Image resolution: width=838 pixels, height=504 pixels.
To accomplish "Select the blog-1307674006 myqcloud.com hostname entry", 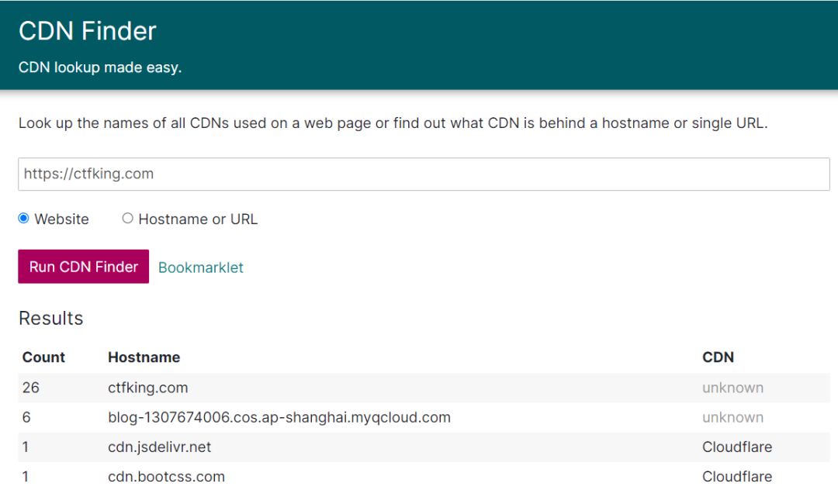I will 279,417.
